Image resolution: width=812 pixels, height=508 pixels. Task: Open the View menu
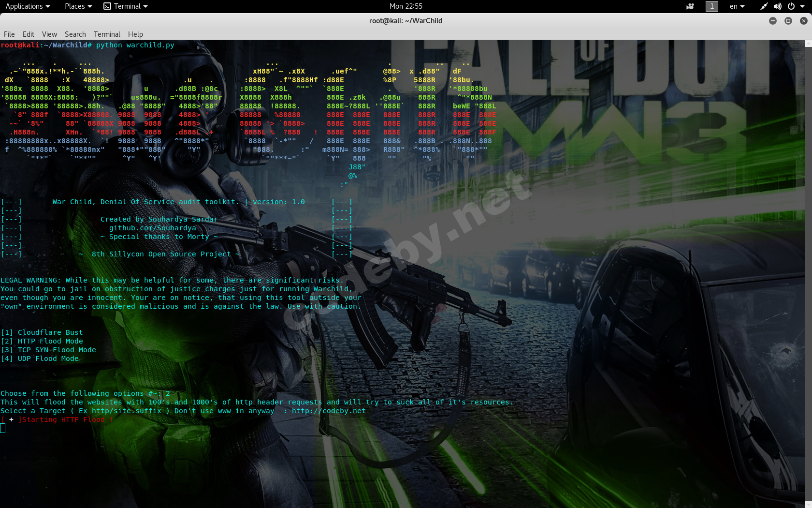point(49,34)
